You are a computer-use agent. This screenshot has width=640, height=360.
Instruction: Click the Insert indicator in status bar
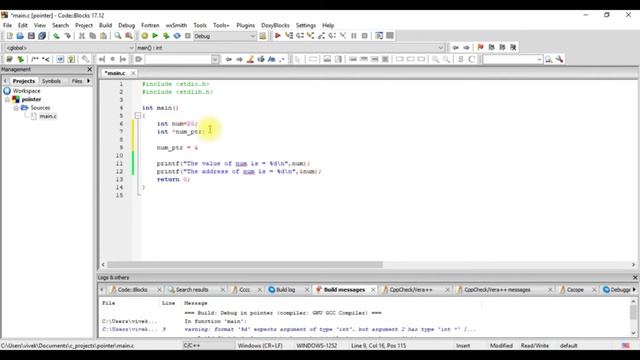coord(463,345)
